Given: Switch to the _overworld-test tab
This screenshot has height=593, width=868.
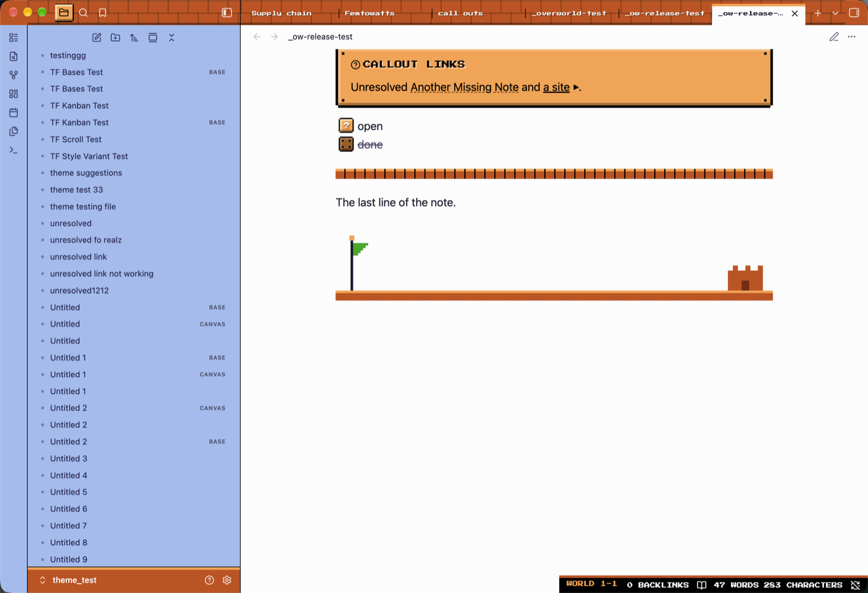Looking at the screenshot, I should [x=569, y=13].
